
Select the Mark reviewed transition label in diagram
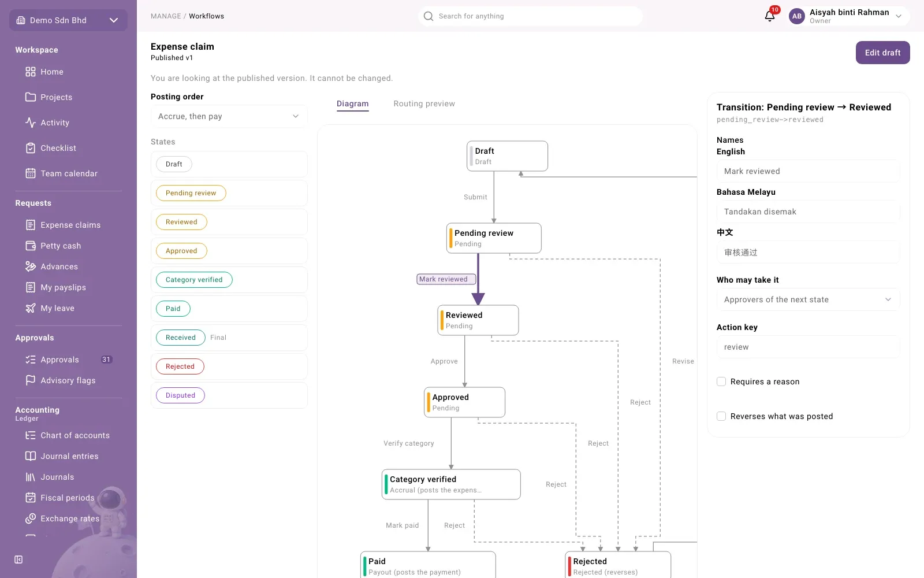click(446, 279)
